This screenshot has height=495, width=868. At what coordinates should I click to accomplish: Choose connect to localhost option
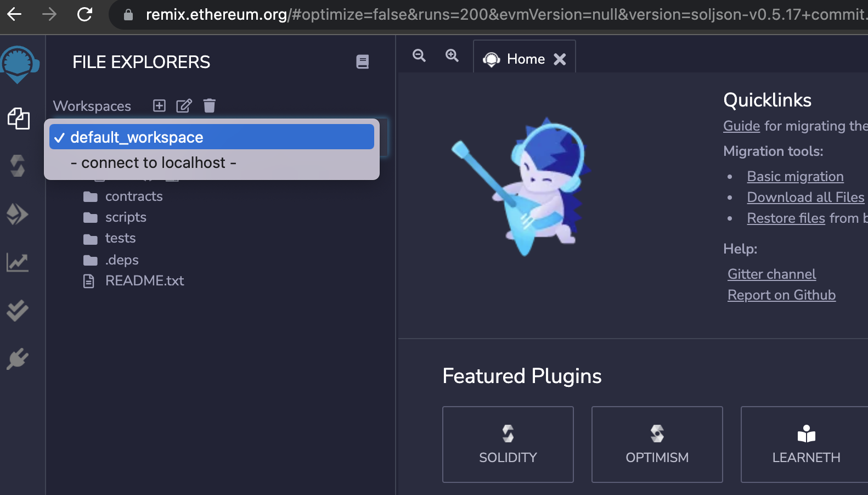[x=212, y=163]
